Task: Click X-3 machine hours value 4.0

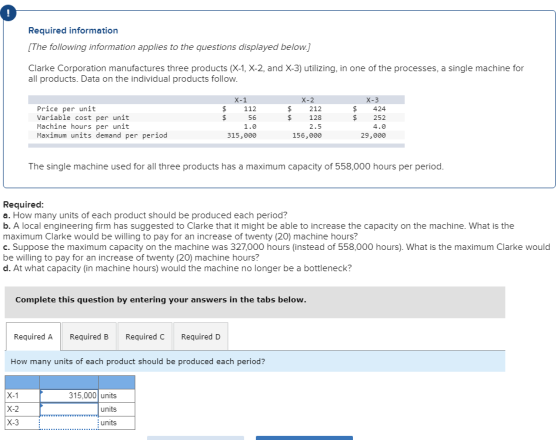Action: (379, 126)
